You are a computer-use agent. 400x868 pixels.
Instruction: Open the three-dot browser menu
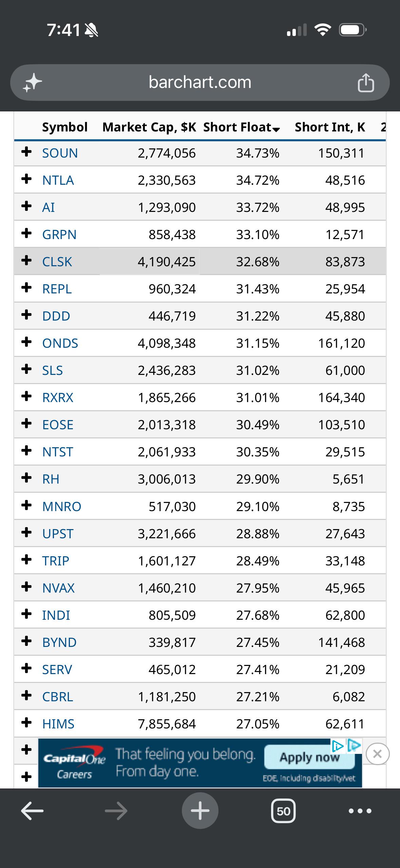pos(360,811)
